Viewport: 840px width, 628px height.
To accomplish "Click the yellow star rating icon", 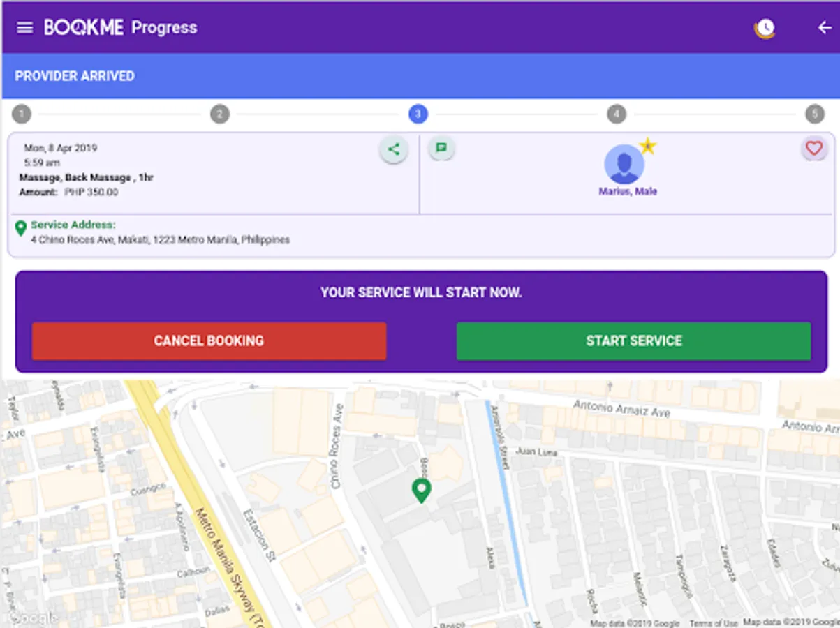I will [648, 146].
